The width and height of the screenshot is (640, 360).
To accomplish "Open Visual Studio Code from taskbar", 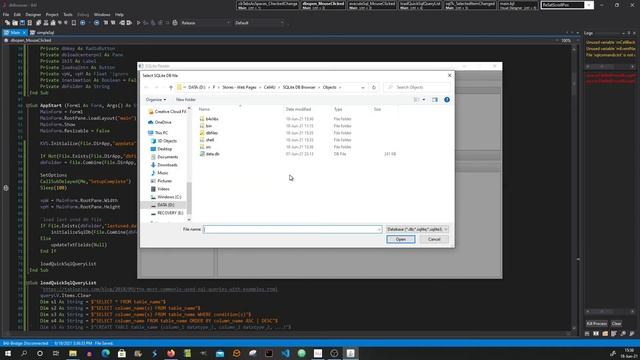I will pyautogui.click(x=285, y=353).
